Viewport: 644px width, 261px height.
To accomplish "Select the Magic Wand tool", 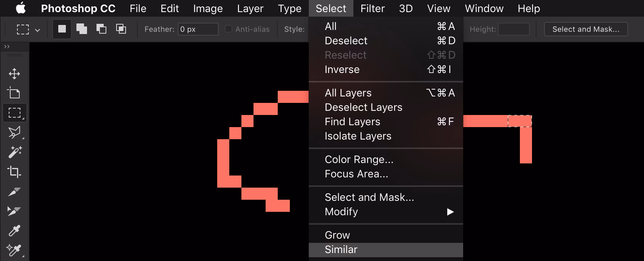I will tap(14, 152).
